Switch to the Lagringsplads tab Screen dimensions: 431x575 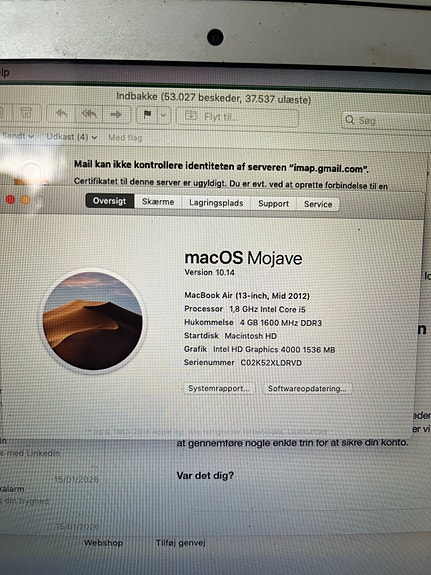pos(216,203)
